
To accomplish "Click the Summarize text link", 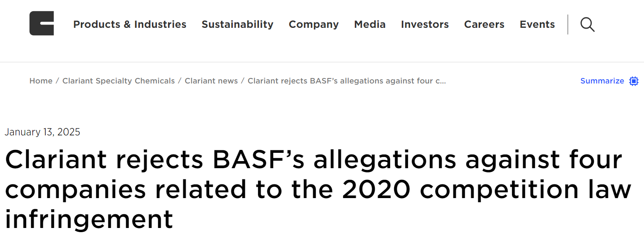I will coord(602,81).
